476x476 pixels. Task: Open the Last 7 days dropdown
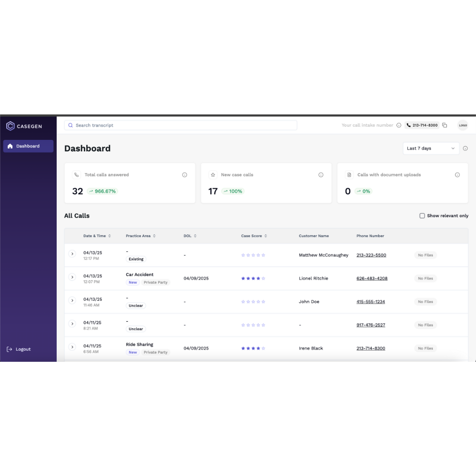[431, 148]
